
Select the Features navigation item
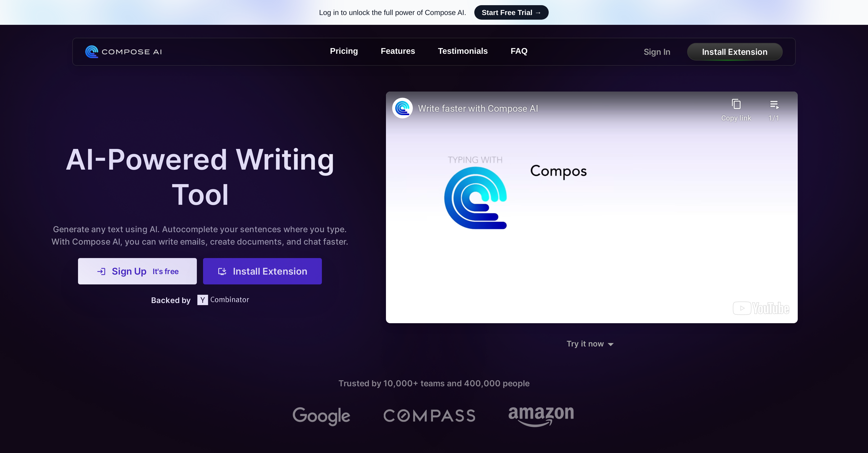coord(398,51)
